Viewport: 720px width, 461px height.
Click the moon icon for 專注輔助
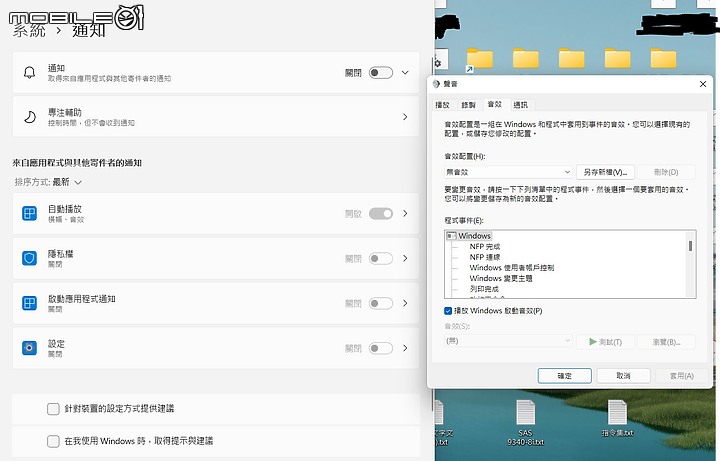pyautogui.click(x=29, y=117)
